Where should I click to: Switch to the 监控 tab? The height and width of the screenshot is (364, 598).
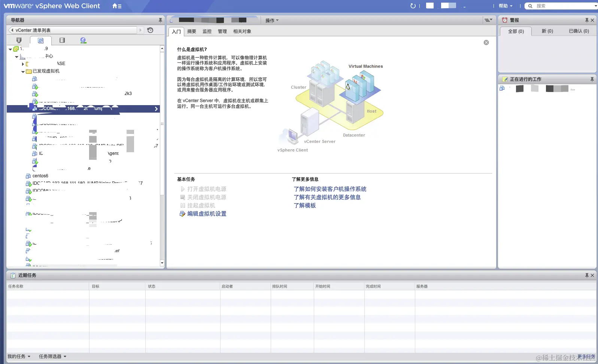pyautogui.click(x=207, y=31)
